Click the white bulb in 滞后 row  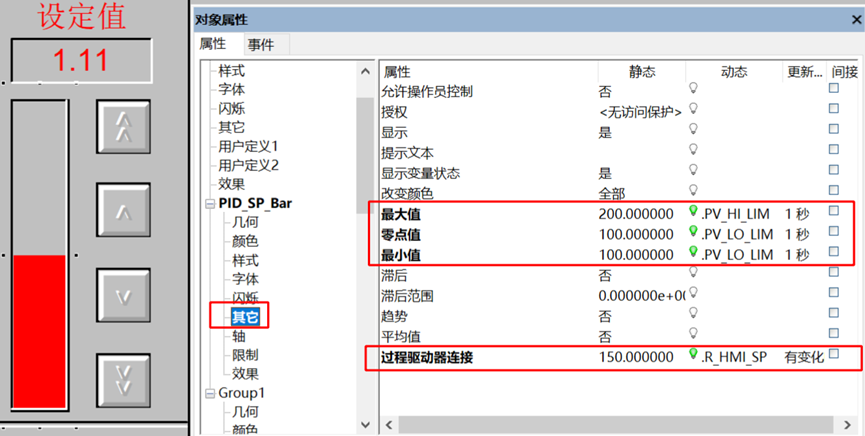[x=693, y=273]
